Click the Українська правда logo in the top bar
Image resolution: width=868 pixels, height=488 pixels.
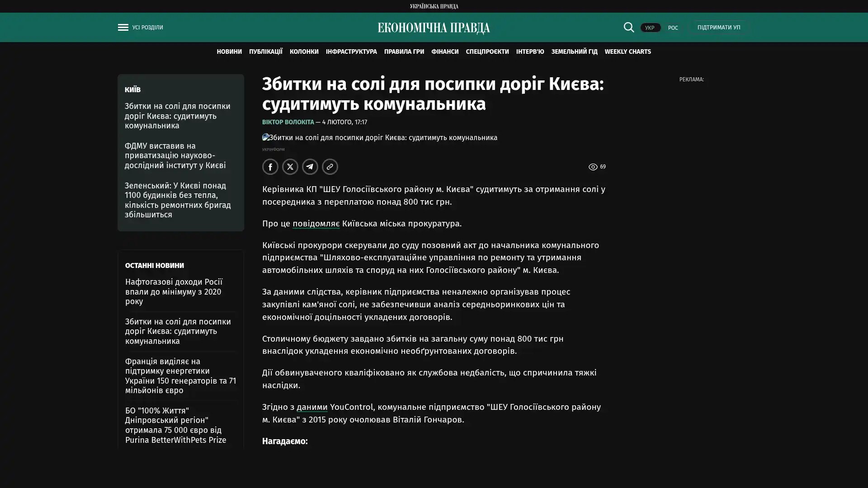[x=434, y=6]
